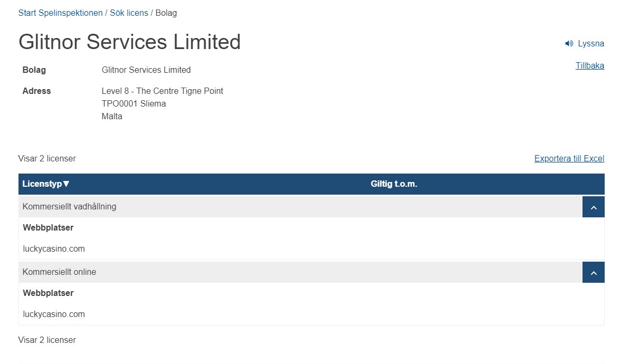Go back via the Tillbaka link
The width and height of the screenshot is (620, 364).
click(x=589, y=66)
